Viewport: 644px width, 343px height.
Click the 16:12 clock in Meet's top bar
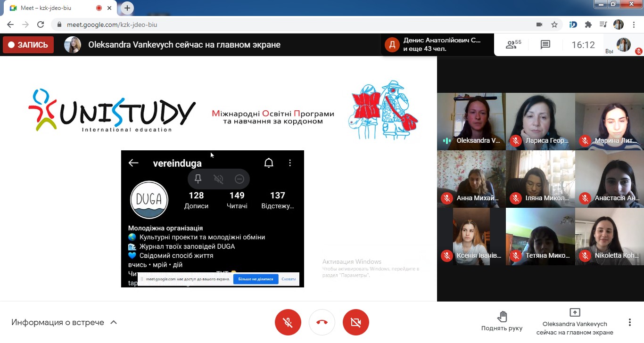click(x=583, y=45)
